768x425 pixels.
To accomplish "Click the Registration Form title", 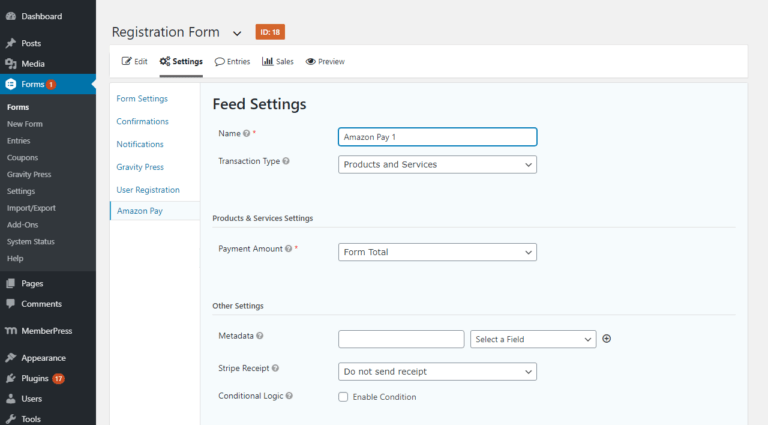I will click(x=166, y=32).
